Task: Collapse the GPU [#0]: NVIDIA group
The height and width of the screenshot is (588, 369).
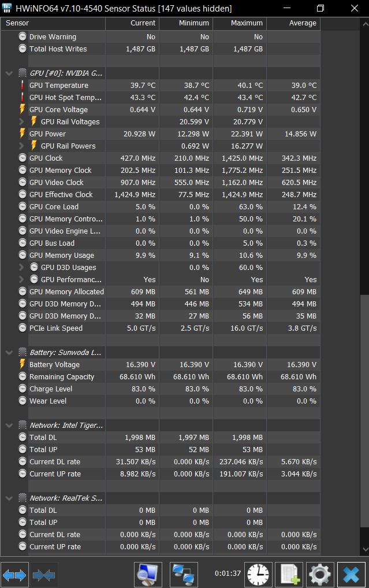Action: (x=9, y=73)
